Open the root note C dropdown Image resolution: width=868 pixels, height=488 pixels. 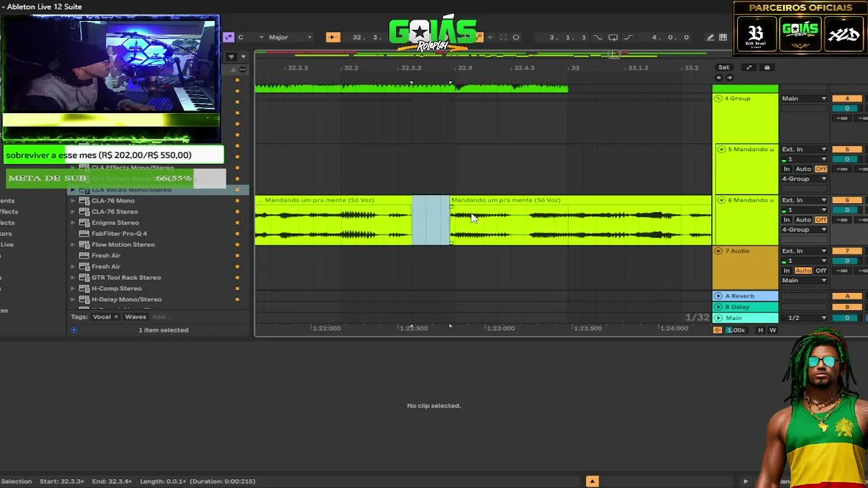point(250,37)
